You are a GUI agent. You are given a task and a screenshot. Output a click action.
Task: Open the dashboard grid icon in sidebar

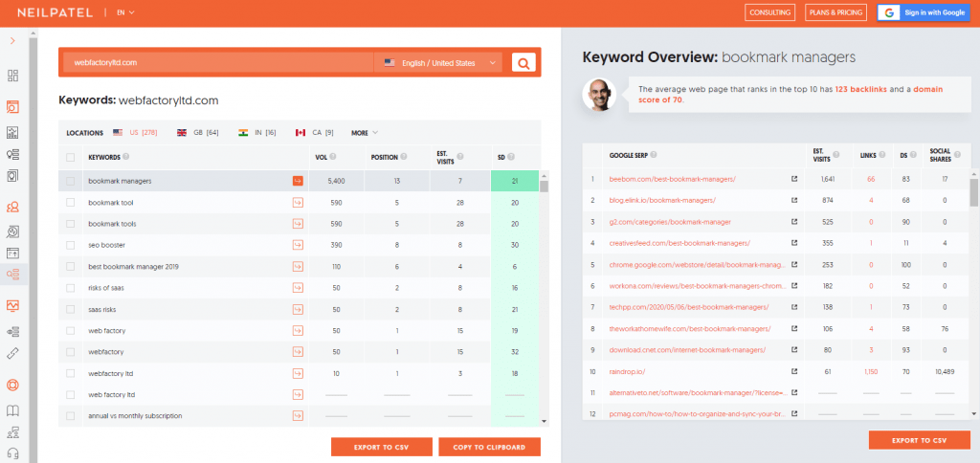(12, 76)
